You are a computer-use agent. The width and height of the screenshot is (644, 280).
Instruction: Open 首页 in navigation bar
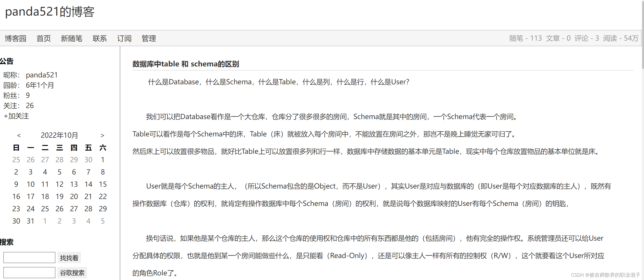[x=44, y=38]
